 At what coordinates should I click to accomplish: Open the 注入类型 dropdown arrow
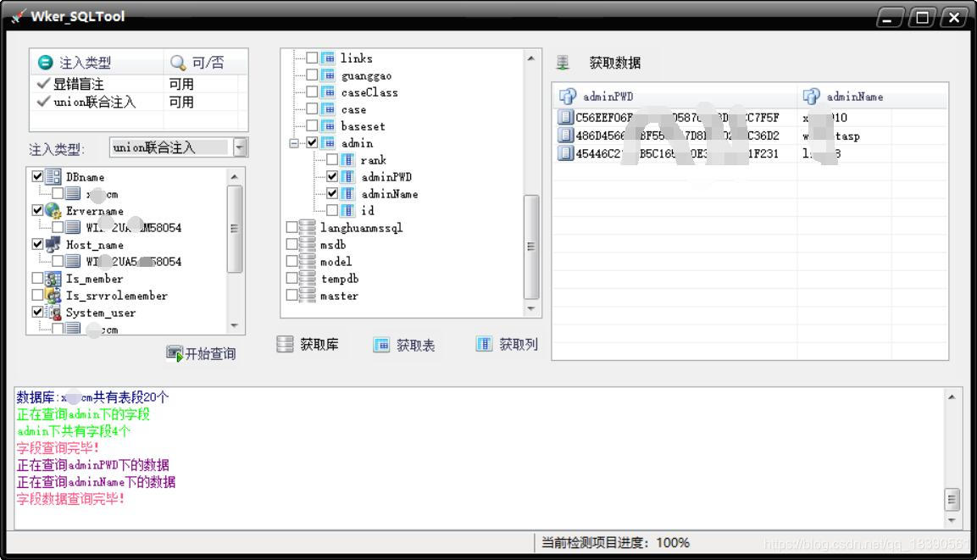pos(240,147)
